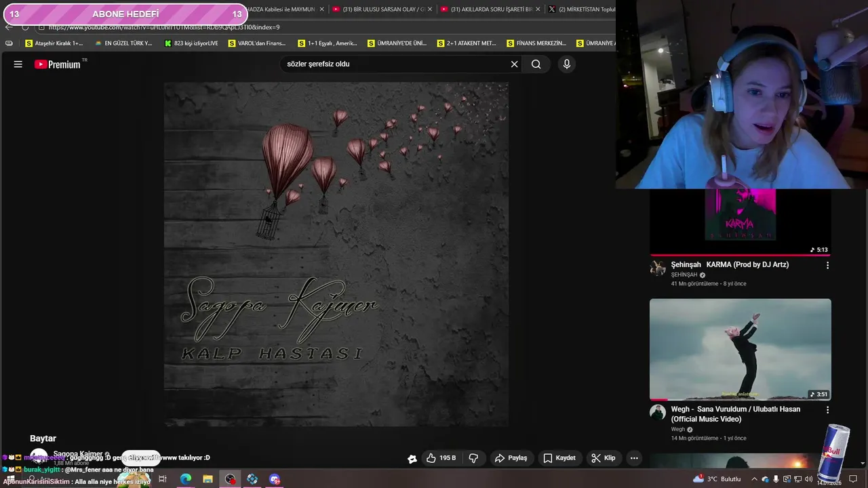The image size is (868, 488).
Task: Click the Kalp Hastası album cover video
Action: [336, 254]
